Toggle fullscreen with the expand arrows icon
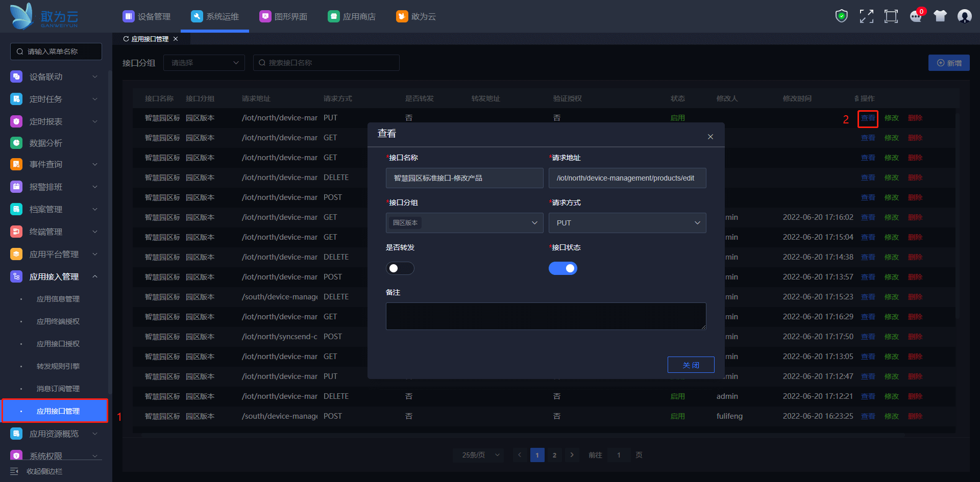The width and height of the screenshot is (980, 482). (x=866, y=16)
